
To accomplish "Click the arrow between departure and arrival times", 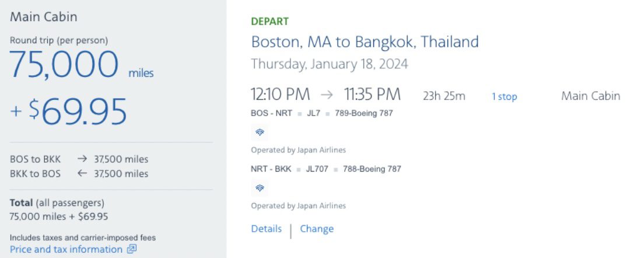I will pos(327,95).
